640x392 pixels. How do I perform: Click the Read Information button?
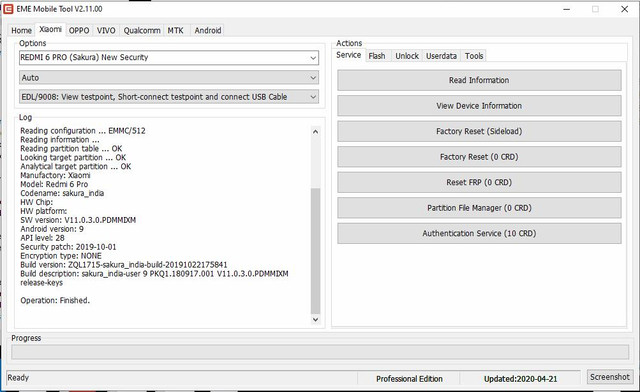479,80
